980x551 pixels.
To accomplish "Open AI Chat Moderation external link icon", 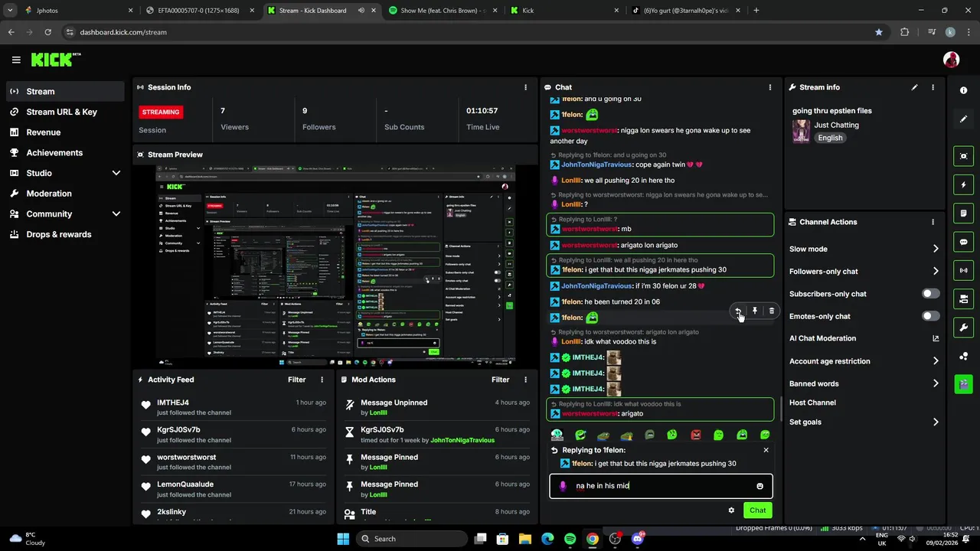I will coord(936,338).
